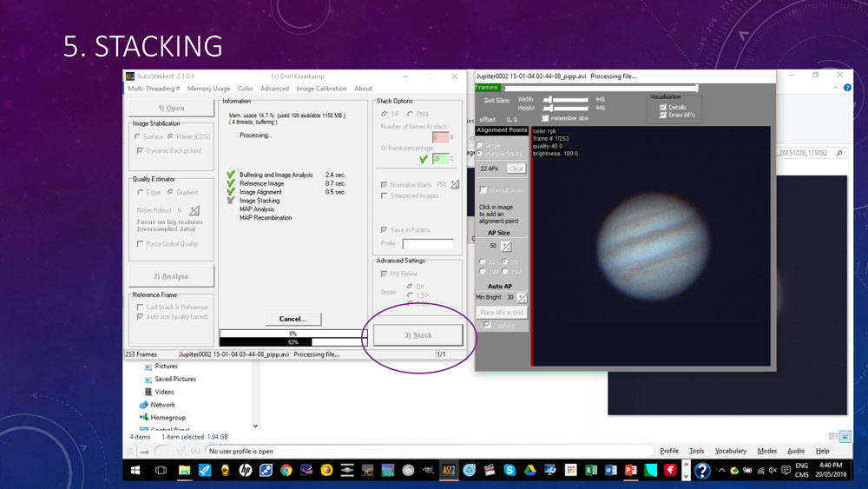The height and width of the screenshot is (489, 868).
Task: Click the Wi-Fi network tray icon
Action: pos(760,471)
